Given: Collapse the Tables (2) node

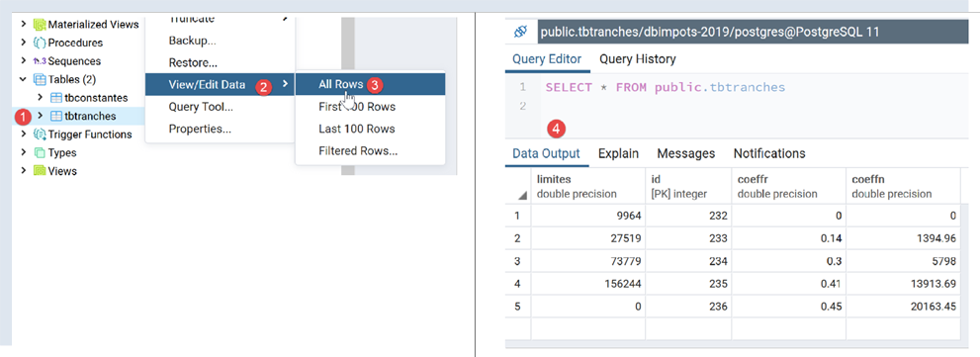Looking at the screenshot, I should click(x=24, y=79).
